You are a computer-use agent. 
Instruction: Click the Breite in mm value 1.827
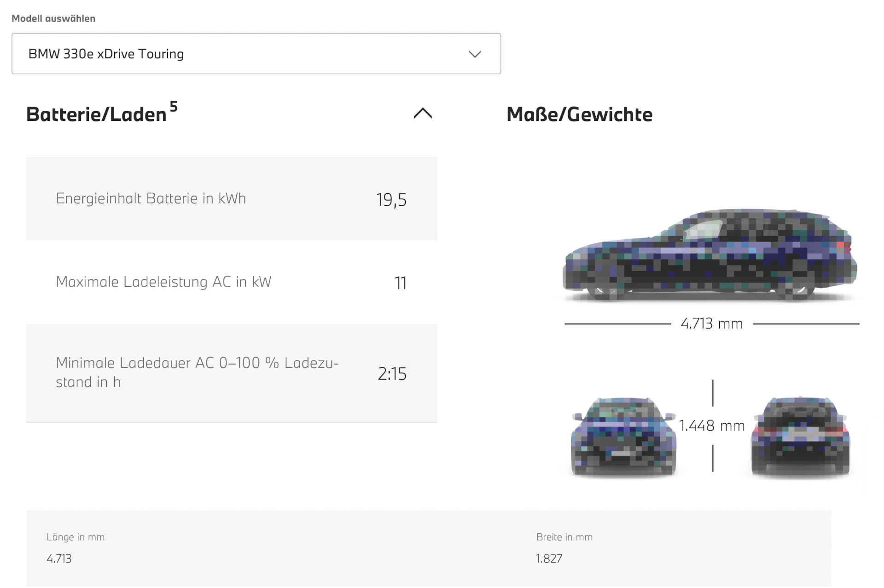(x=549, y=559)
